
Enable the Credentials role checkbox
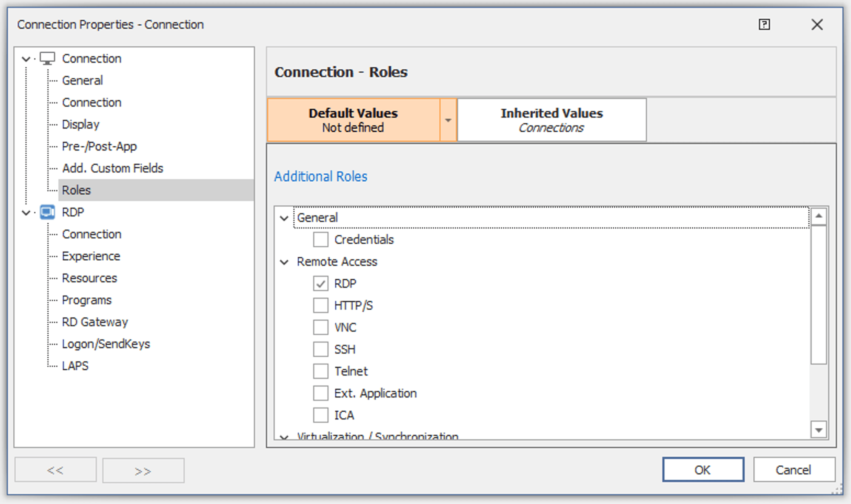pos(320,239)
